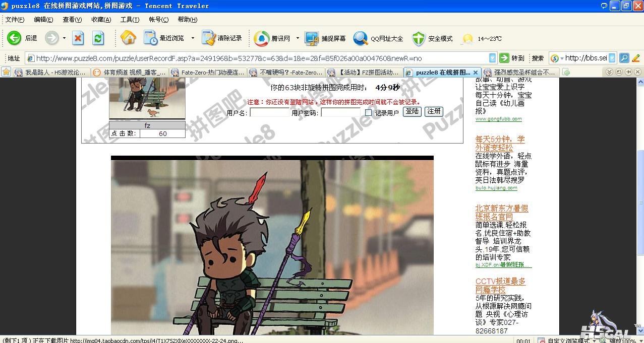Click the 捕捉屏幕 screen capture icon

click(x=312, y=38)
